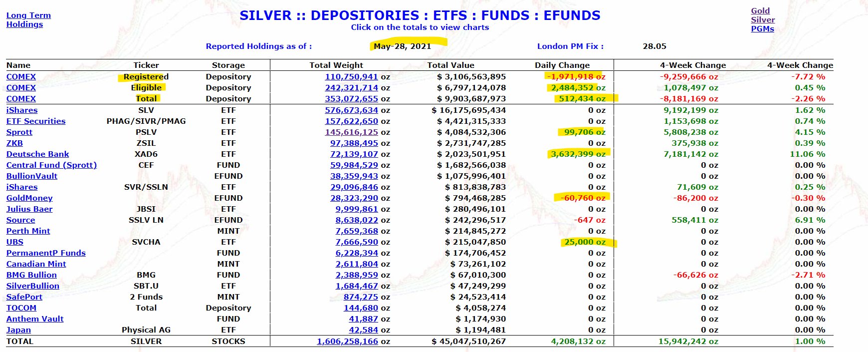Open the Long Term Holdings link

click(x=28, y=20)
